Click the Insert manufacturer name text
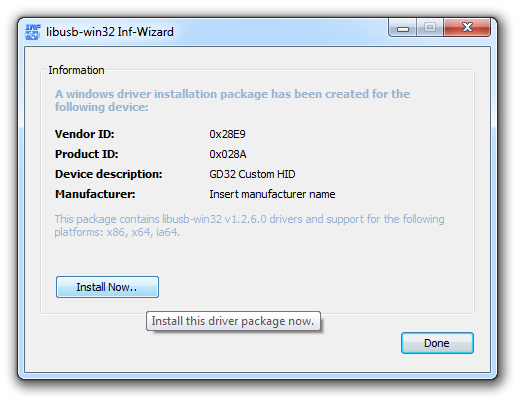Image resolution: width=516 pixels, height=397 pixels. tap(272, 194)
